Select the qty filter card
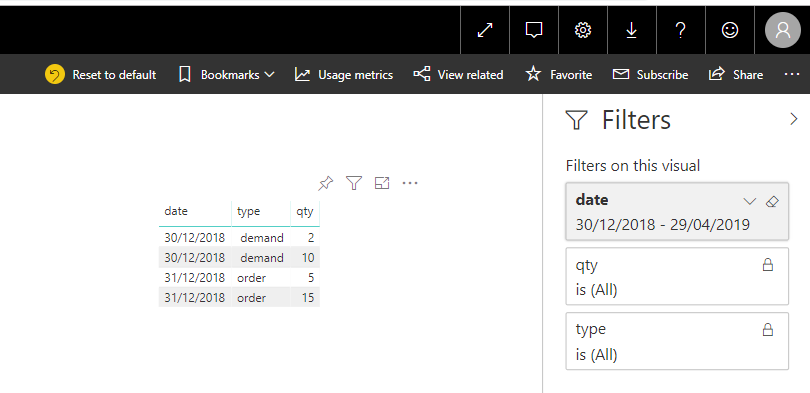Screen dimensions: 810x393 pos(677,276)
